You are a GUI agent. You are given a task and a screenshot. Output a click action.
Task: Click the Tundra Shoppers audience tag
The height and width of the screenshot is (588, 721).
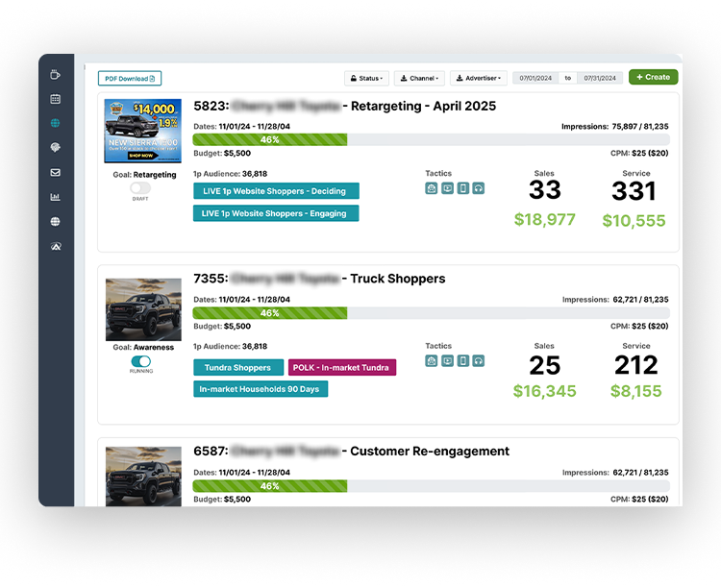click(x=237, y=367)
